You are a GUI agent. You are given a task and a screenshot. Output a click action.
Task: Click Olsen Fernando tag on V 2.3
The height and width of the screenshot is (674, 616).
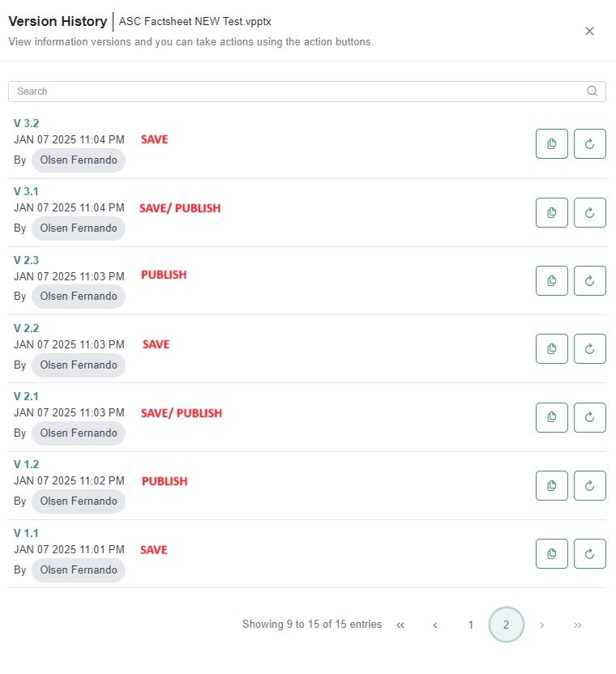click(x=79, y=296)
